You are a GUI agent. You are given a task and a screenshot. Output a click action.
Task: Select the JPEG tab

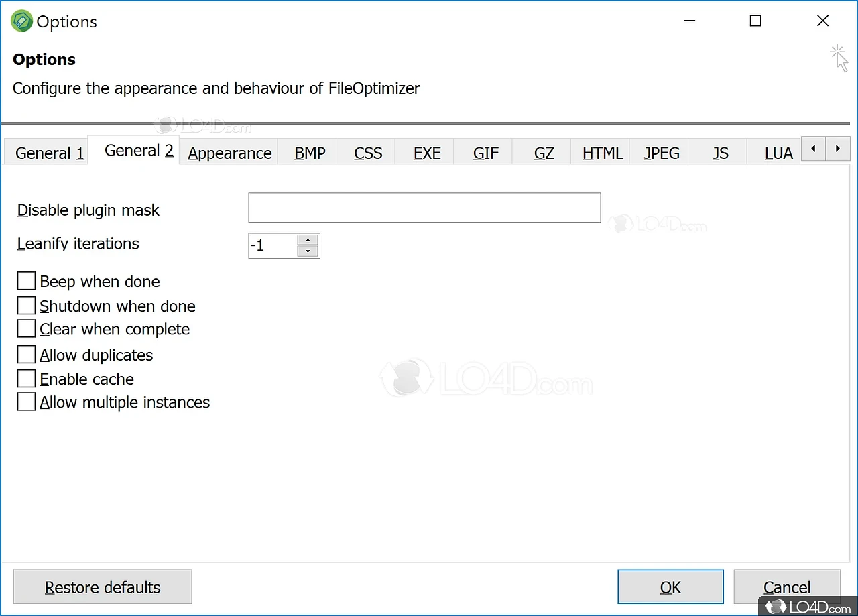[661, 153]
